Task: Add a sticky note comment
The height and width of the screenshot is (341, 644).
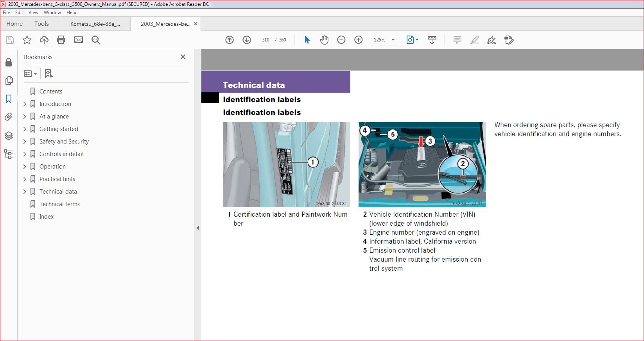Action: pos(457,40)
